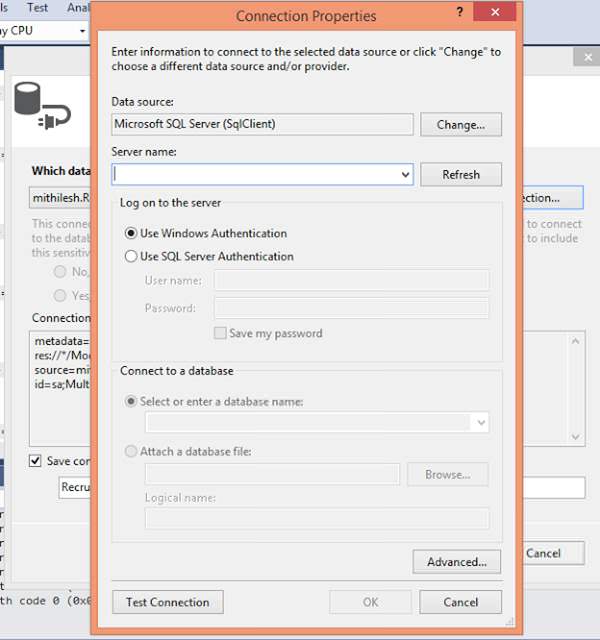Click the attach database file path field
Screen dimensions: 600x640
tap(272, 474)
